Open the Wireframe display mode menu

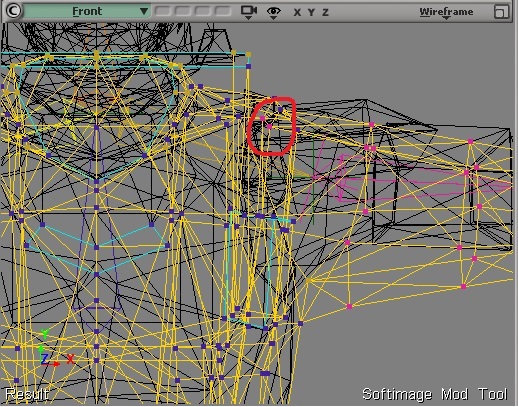(446, 12)
